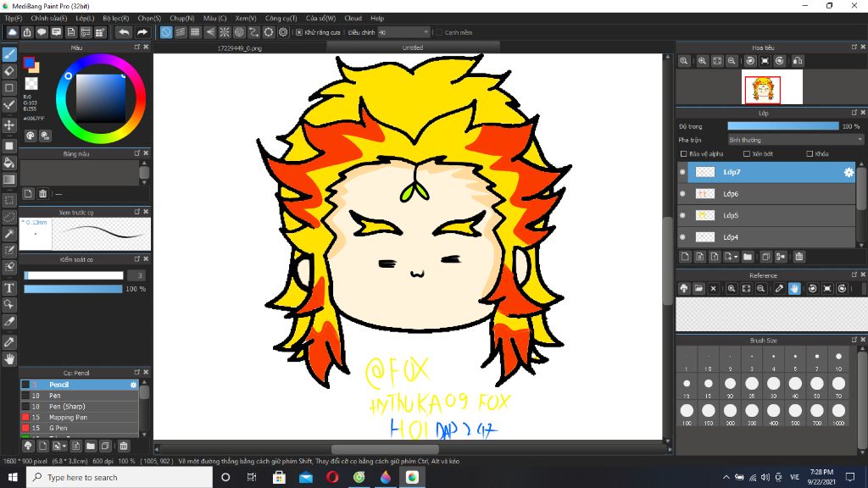The image size is (868, 488).
Task: Enable the Cạnh mềm checkbox
Action: (439, 32)
